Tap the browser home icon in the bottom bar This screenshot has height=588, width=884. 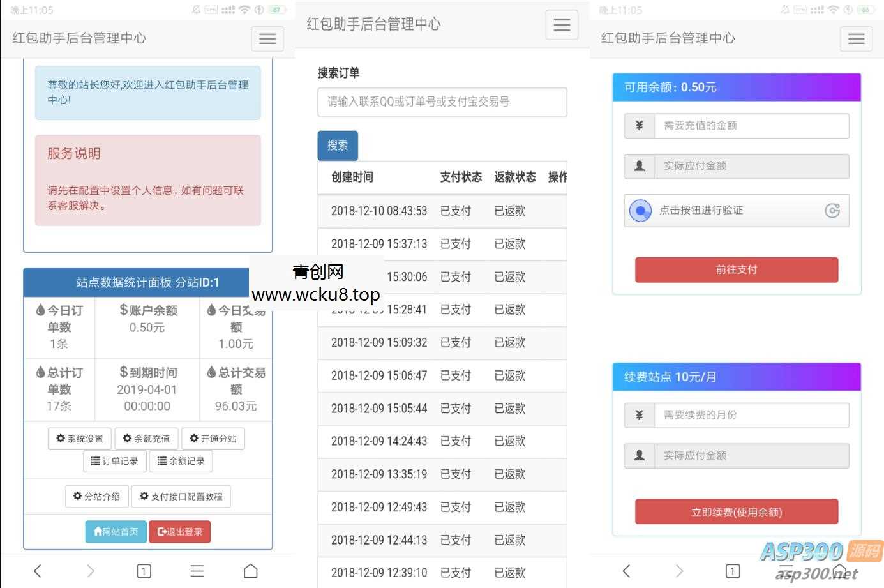[250, 571]
